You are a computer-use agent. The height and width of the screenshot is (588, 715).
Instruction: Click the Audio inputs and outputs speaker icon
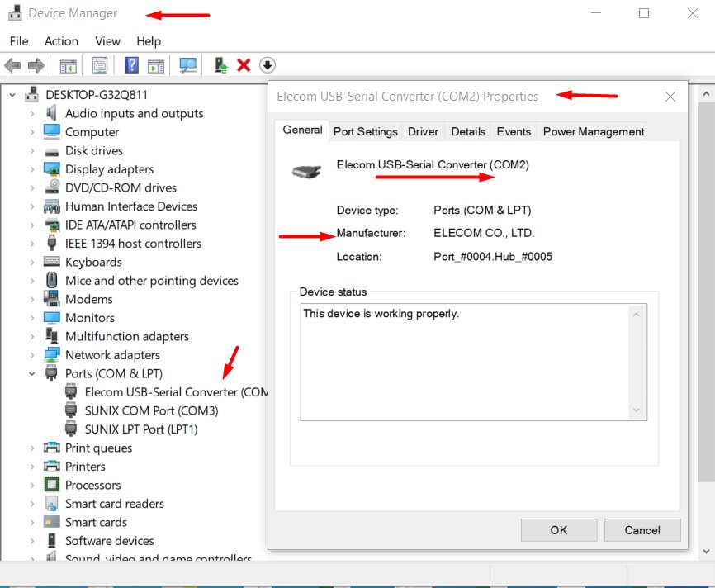tap(51, 112)
